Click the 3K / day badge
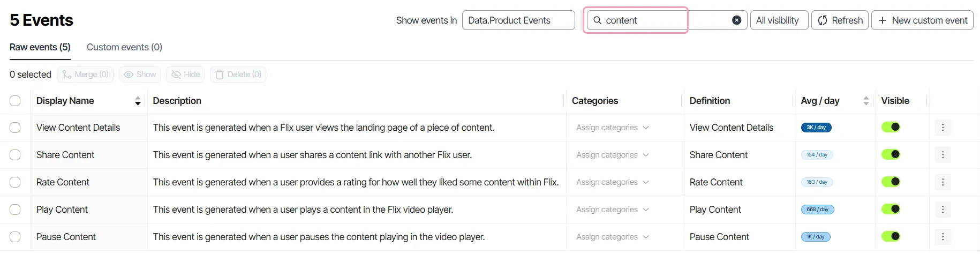Image resolution: width=980 pixels, height=254 pixels. (x=816, y=128)
